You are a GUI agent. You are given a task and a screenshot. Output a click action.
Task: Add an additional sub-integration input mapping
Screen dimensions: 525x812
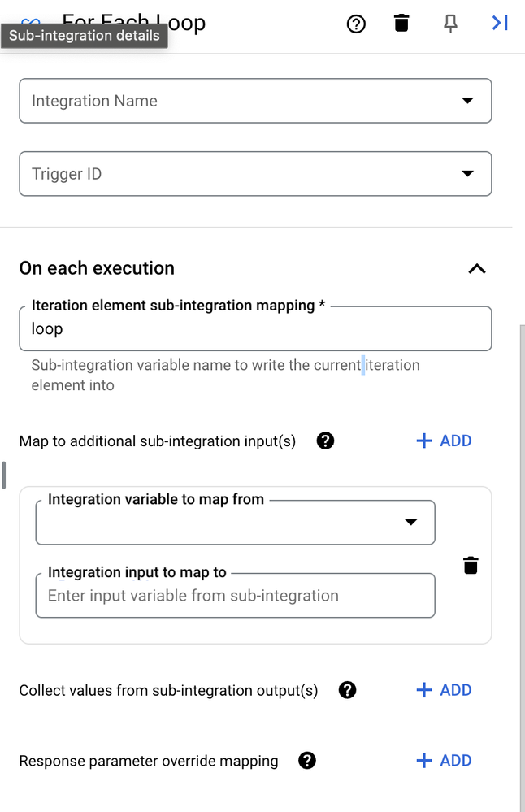(x=444, y=441)
